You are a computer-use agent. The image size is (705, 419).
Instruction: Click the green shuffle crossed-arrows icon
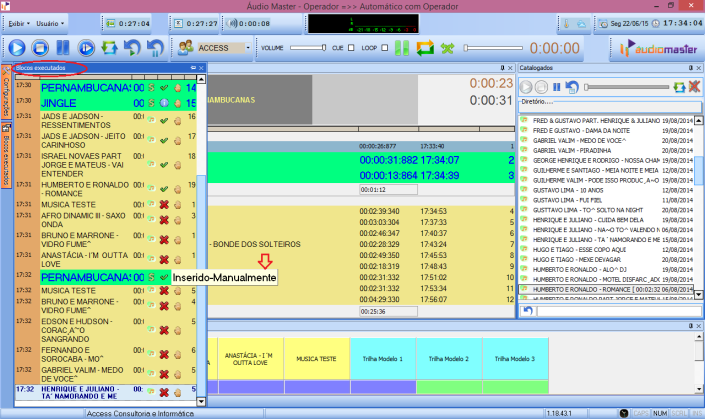(447, 48)
